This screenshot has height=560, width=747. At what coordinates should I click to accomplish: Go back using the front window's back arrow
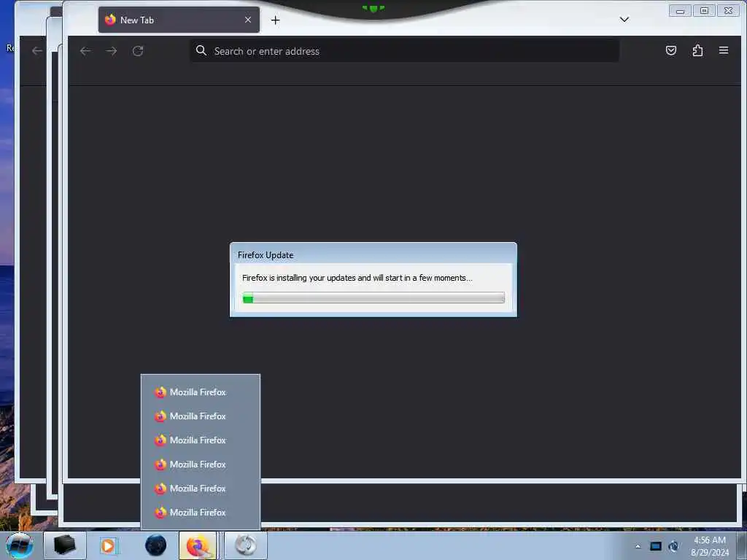pyautogui.click(x=85, y=51)
